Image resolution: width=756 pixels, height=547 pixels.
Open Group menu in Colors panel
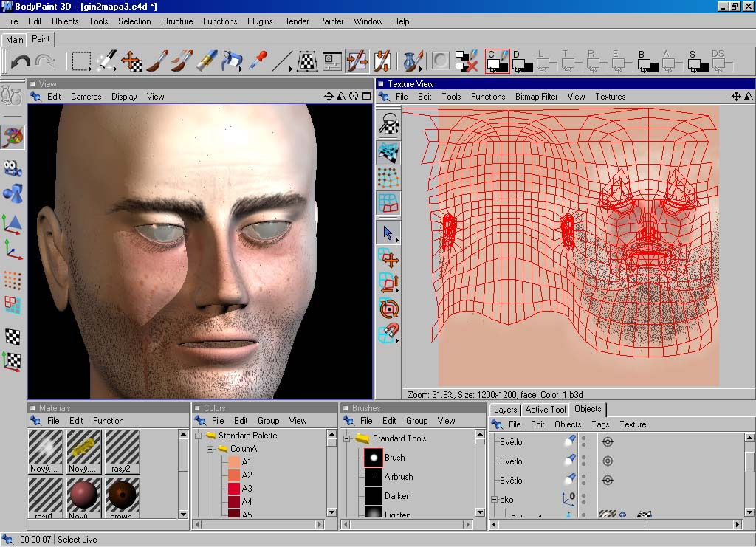pos(268,421)
